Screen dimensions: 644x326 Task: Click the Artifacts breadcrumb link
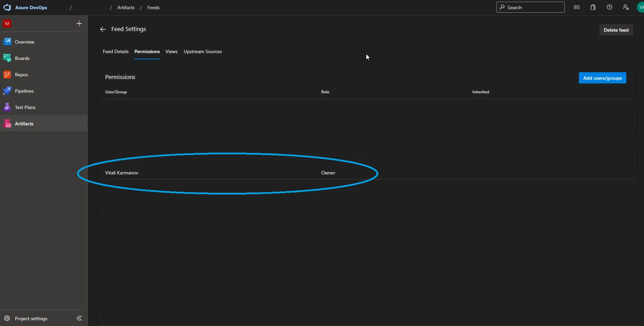pos(126,7)
